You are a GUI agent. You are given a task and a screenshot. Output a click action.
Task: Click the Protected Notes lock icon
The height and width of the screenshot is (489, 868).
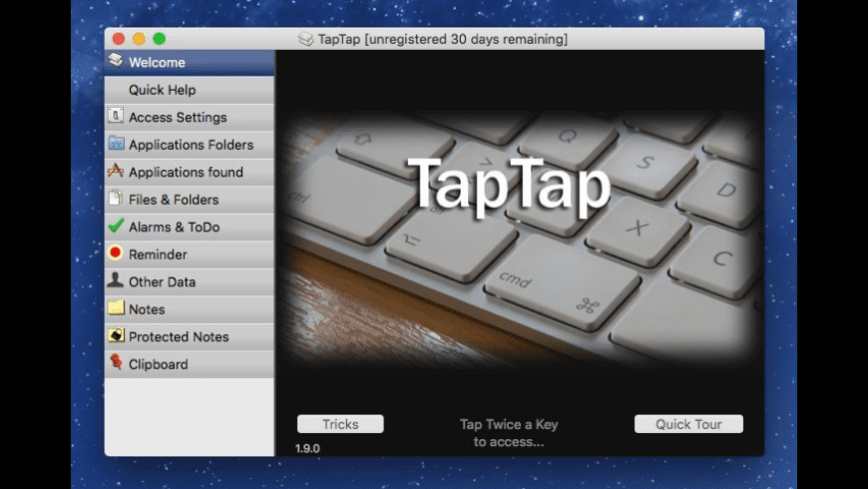116,335
